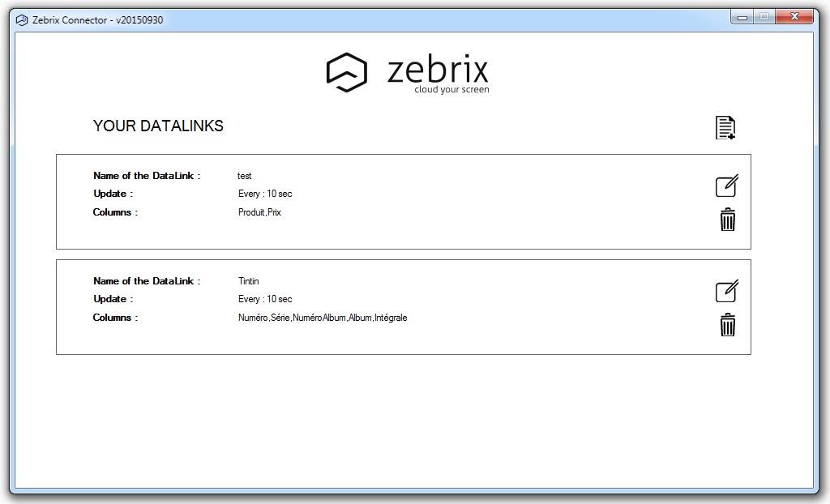Select the Tintin DataLink name text

click(249, 281)
